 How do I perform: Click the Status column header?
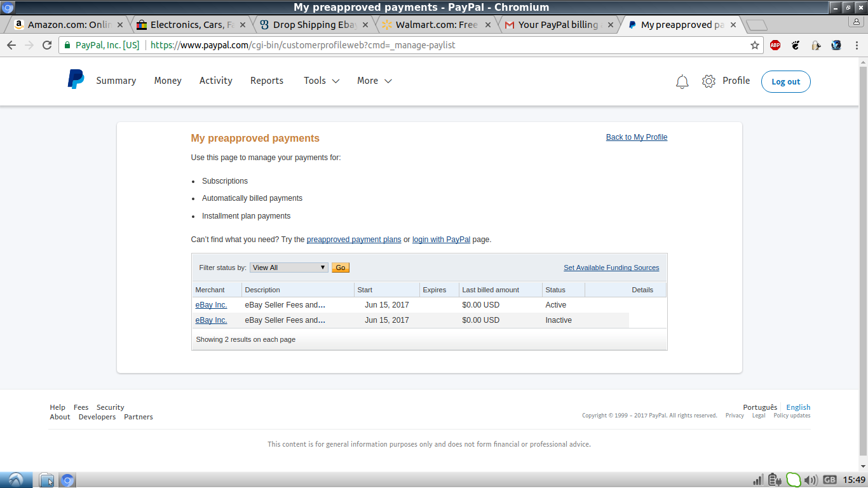563,290
